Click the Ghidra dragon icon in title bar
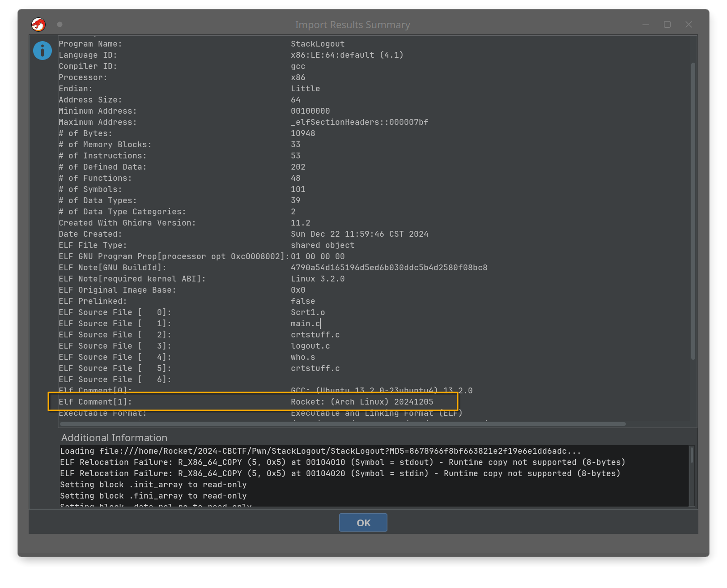This screenshot has width=727, height=588. click(x=38, y=25)
